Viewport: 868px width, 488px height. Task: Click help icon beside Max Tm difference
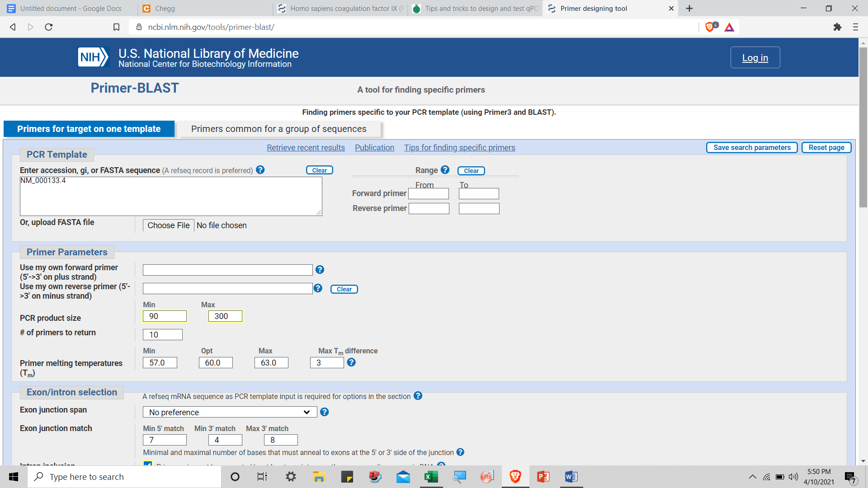tap(351, 362)
